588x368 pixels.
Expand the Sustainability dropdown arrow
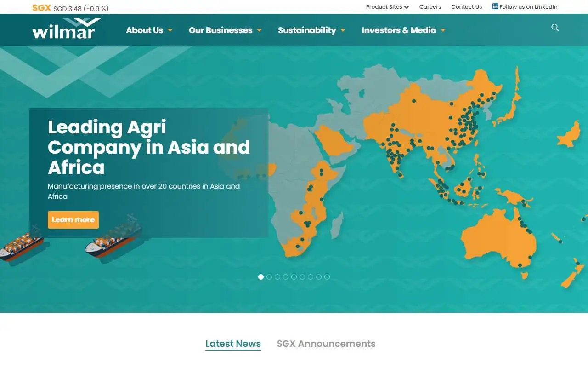tap(343, 30)
